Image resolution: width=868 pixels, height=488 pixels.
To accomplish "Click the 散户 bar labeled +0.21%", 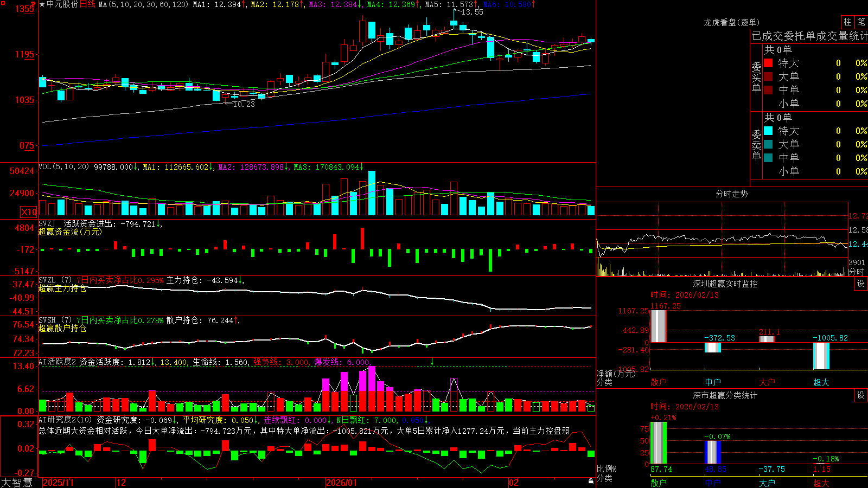I will coord(659,443).
